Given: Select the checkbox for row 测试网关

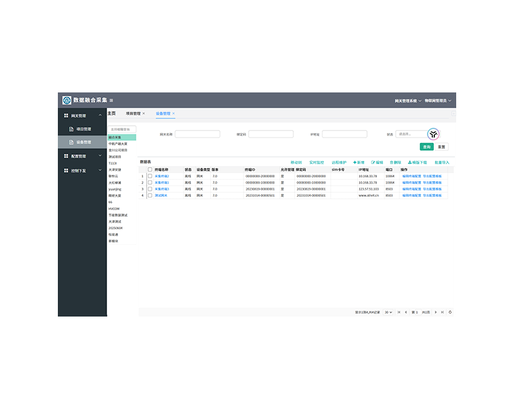Looking at the screenshot, I should pos(150,196).
